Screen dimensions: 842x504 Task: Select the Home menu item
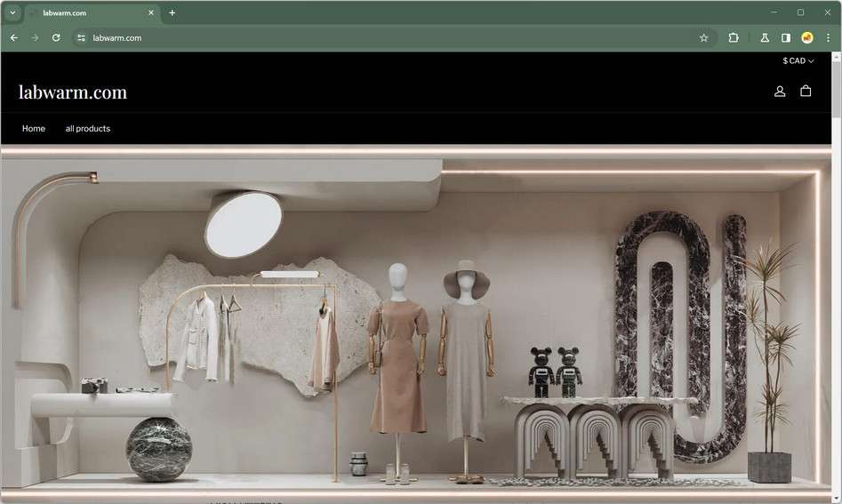(33, 128)
